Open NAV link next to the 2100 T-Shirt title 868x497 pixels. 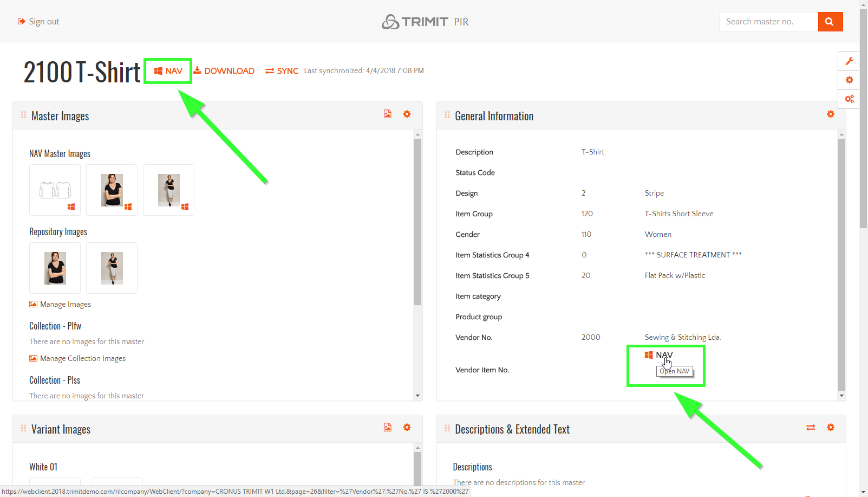pyautogui.click(x=168, y=71)
